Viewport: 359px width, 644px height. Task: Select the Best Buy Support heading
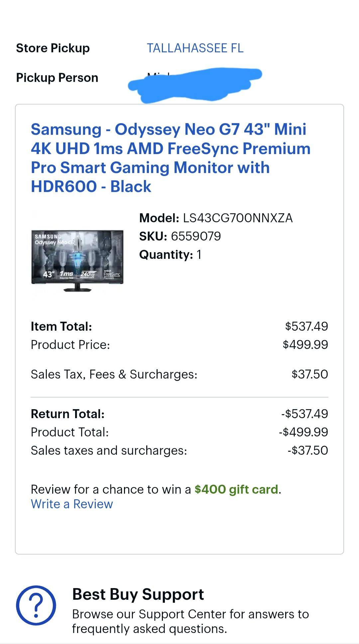pos(138,594)
